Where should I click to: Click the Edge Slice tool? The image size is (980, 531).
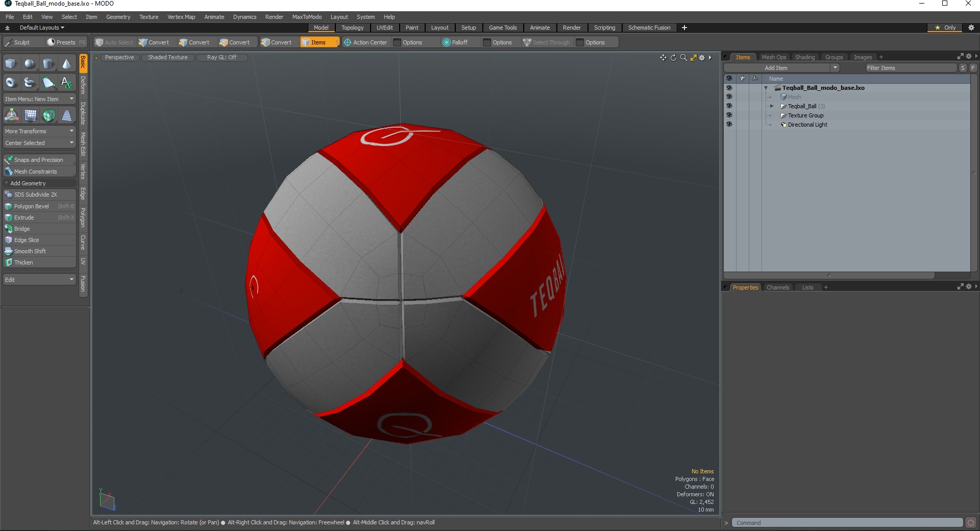(x=39, y=240)
